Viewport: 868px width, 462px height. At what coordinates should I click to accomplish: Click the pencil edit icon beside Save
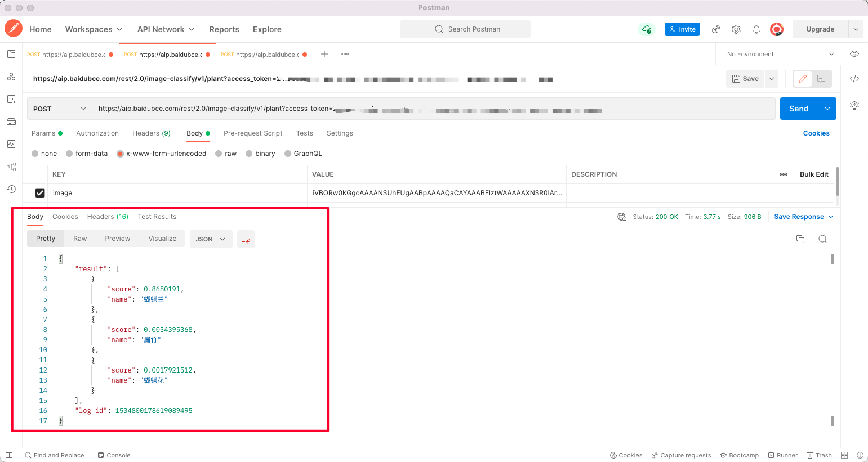coord(803,79)
